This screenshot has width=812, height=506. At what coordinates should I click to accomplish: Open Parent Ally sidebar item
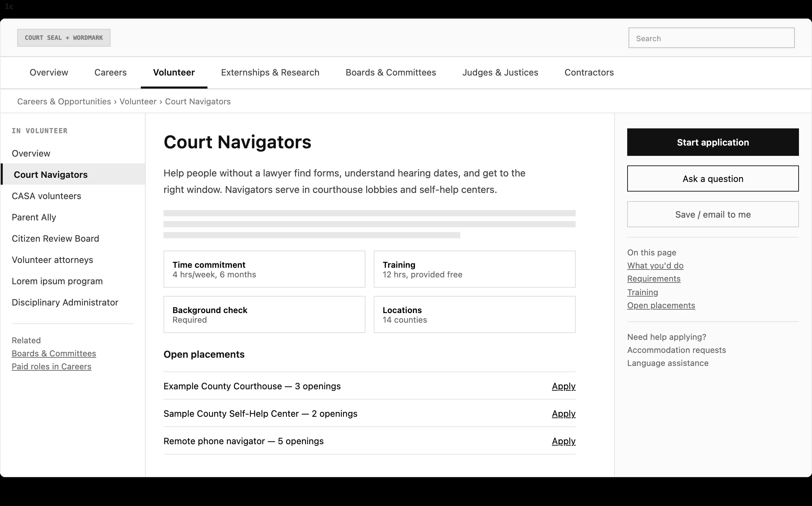pos(73,217)
